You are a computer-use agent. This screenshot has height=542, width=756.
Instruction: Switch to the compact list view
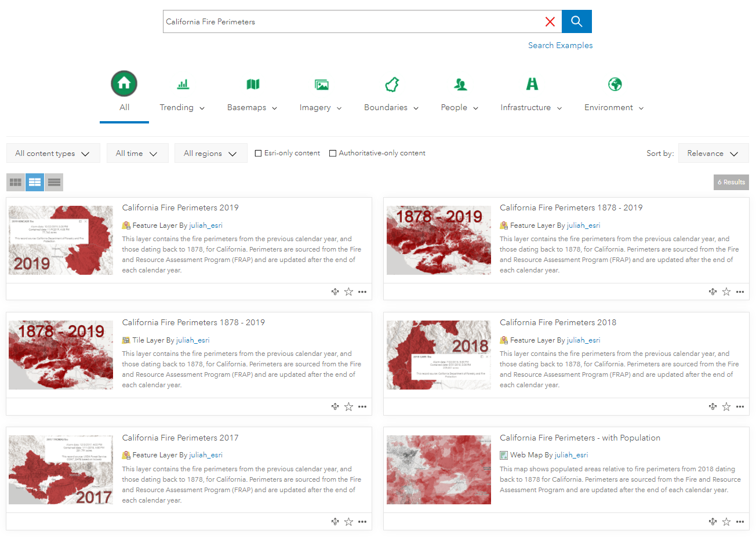click(54, 182)
